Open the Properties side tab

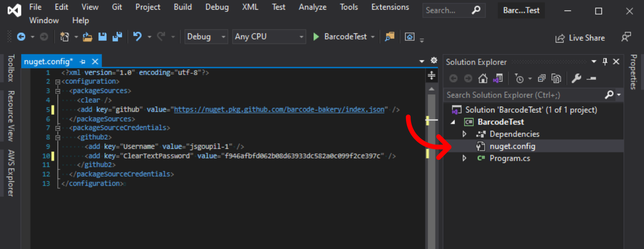[x=633, y=72]
